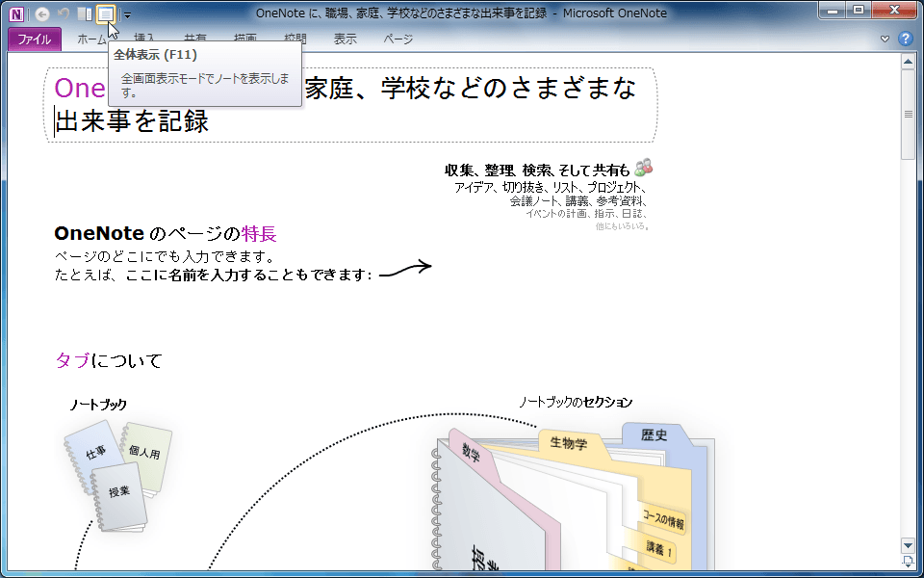
Task: Click the '生物学' section tab in illustration
Action: click(x=569, y=442)
